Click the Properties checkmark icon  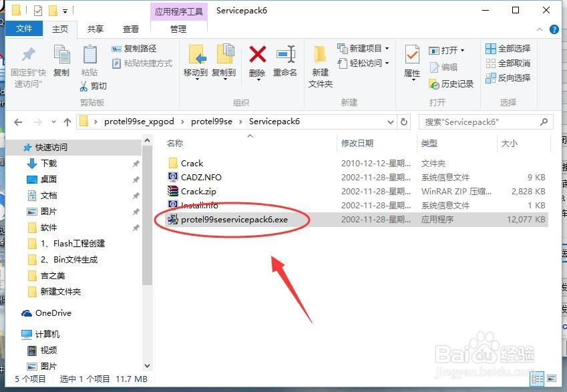(412, 55)
